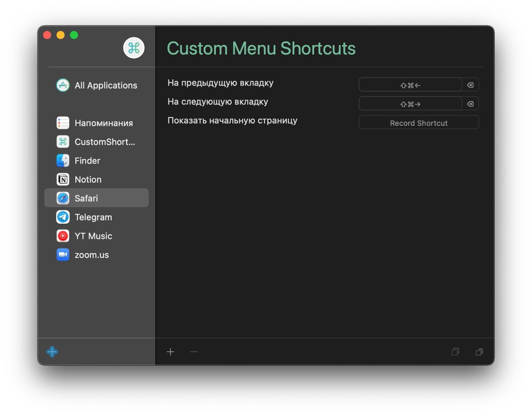Remove selected shortcut with minus button

194,352
